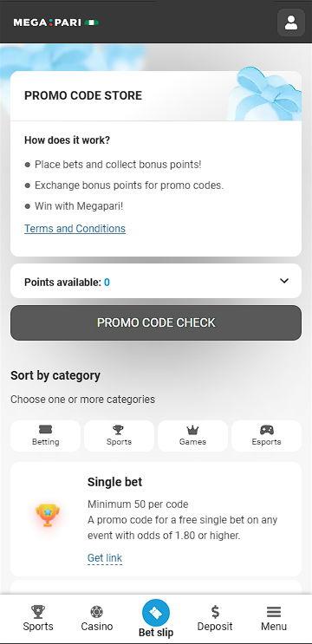Click the PROMO CODE CHECK button
Image resolution: width=312 pixels, height=644 pixels.
click(156, 322)
